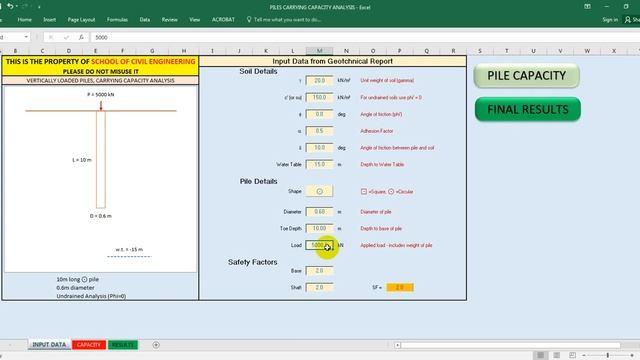
Task: Click the 'Unit weight of soil (gamma)' note
Action: (x=387, y=80)
